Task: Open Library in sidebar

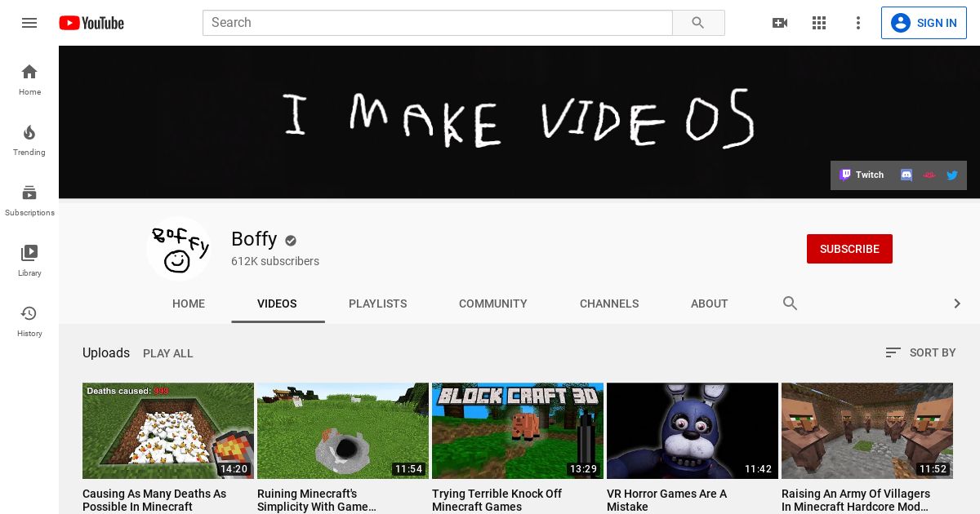Action: click(29, 261)
